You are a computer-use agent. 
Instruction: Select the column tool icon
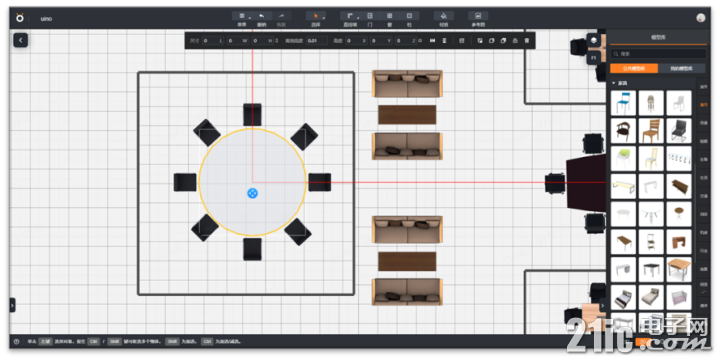(x=410, y=16)
